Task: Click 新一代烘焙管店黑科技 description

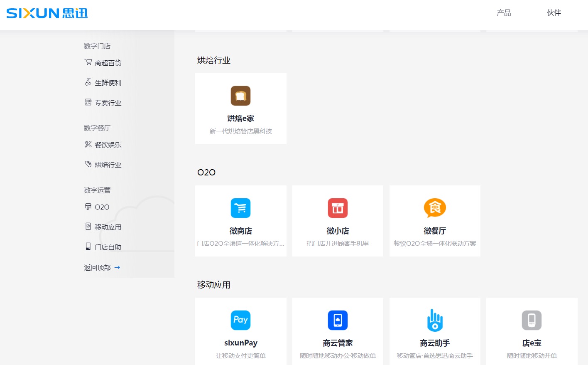Action: [x=241, y=131]
